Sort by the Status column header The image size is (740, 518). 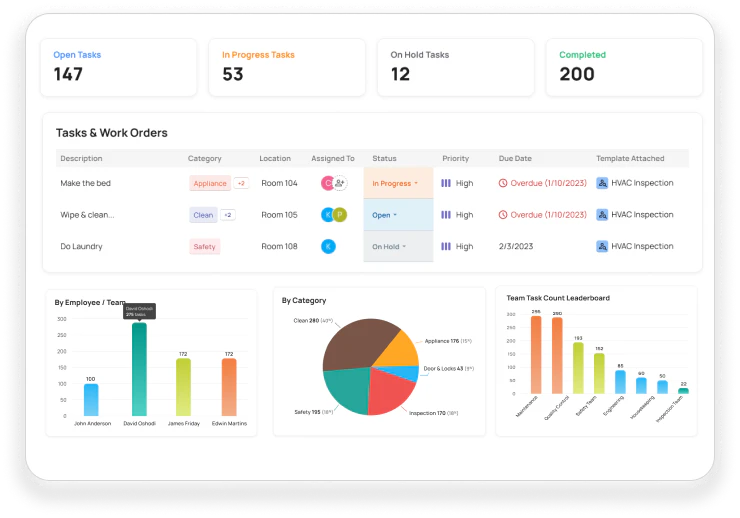pos(384,159)
